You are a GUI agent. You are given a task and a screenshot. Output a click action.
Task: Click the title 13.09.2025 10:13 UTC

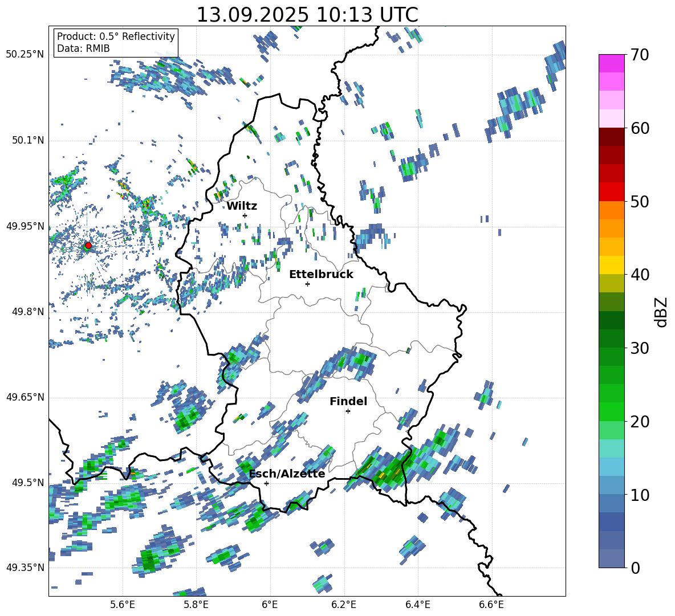click(307, 15)
